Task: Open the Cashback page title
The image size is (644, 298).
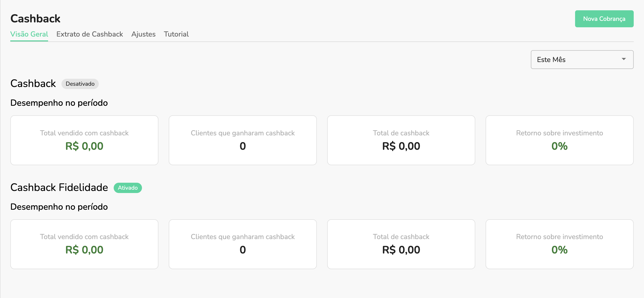Action: [35, 18]
